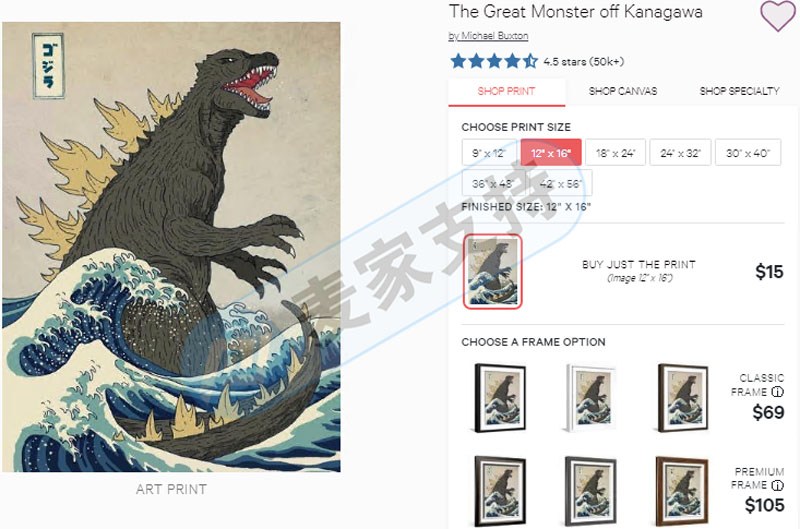Image resolution: width=800 pixels, height=529 pixels.
Task: Switch to the Shop Specialty tab
Action: coord(739,91)
